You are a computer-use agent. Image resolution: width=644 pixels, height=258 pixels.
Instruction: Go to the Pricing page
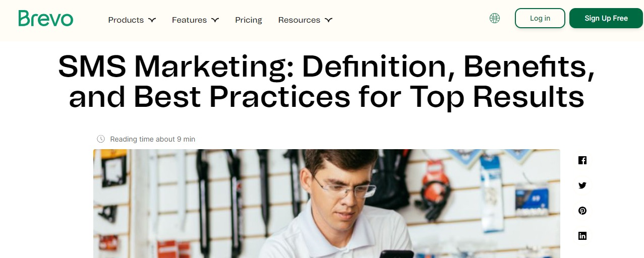point(249,20)
